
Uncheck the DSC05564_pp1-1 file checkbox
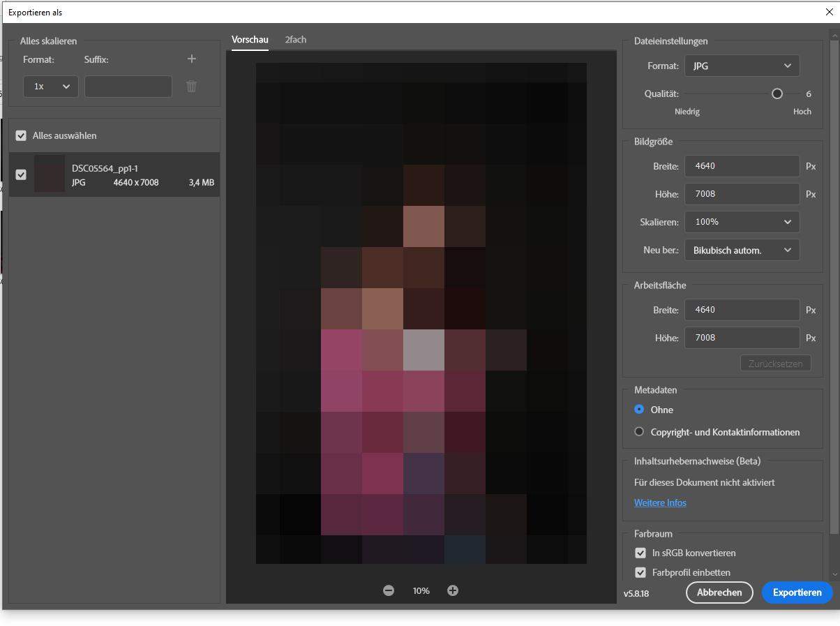click(x=21, y=174)
